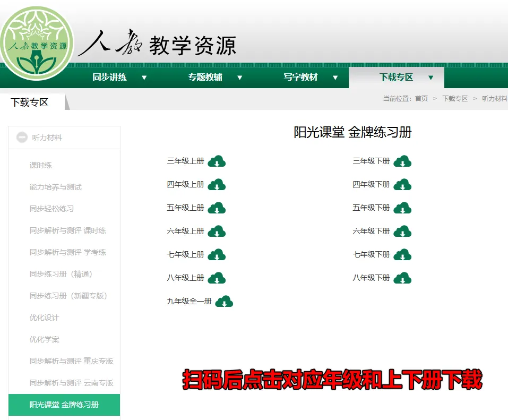Click the 听力材料 sidebar header text
This screenshot has width=508, height=420.
[47, 138]
